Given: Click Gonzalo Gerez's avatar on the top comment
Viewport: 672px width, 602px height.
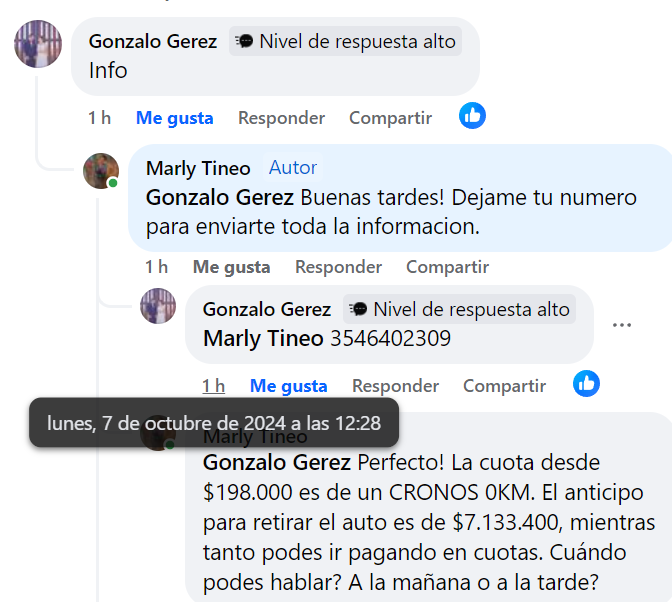Looking at the screenshot, I should [x=38, y=43].
